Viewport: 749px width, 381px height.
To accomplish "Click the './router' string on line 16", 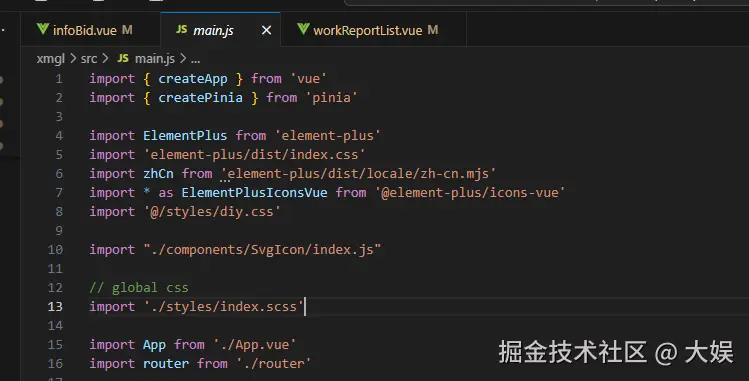I will [x=274, y=363].
